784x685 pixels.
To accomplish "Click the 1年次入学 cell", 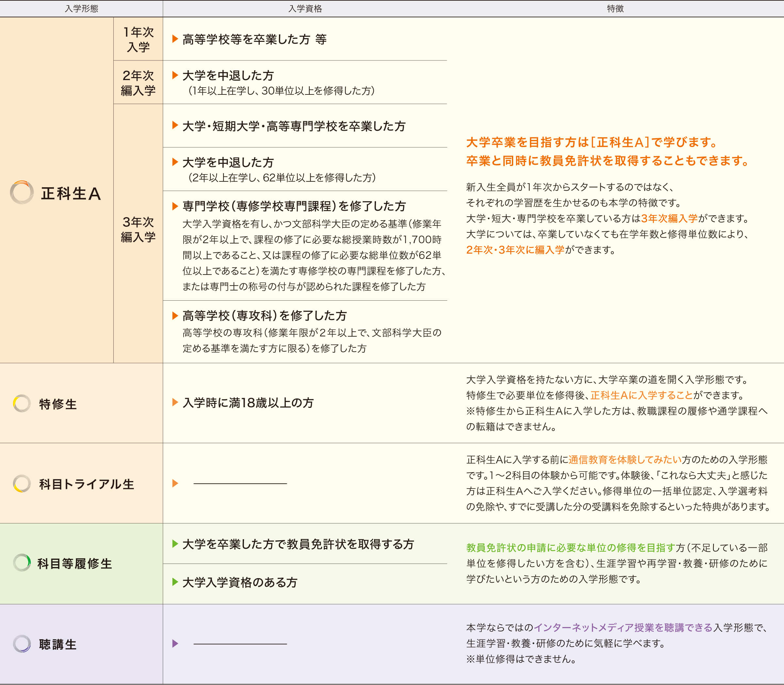I will (138, 39).
